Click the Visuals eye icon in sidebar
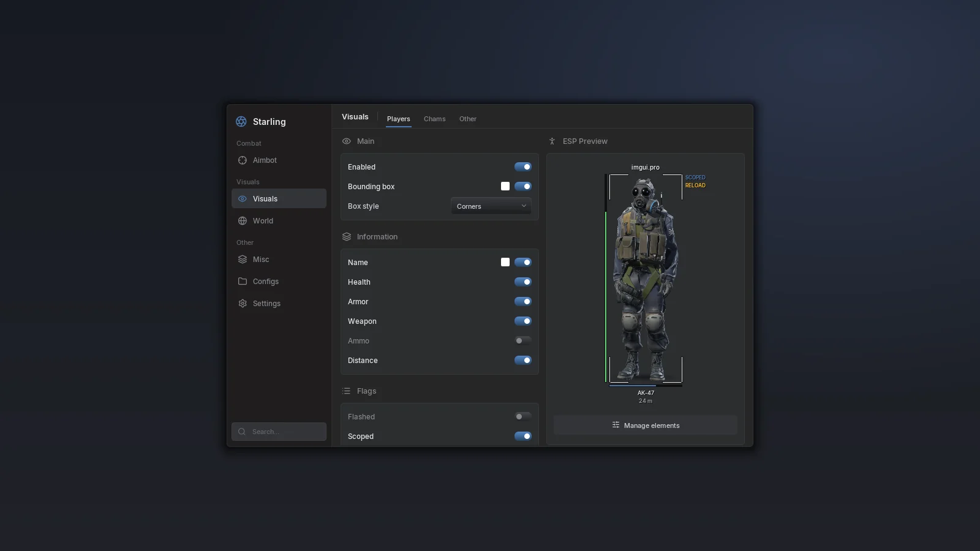Screen dimensions: 980x551 (x=243, y=199)
